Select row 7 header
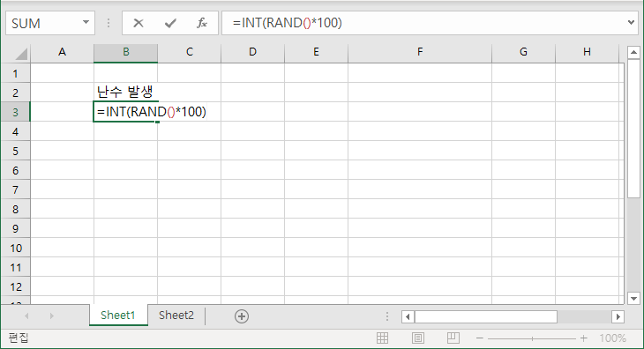 16,189
